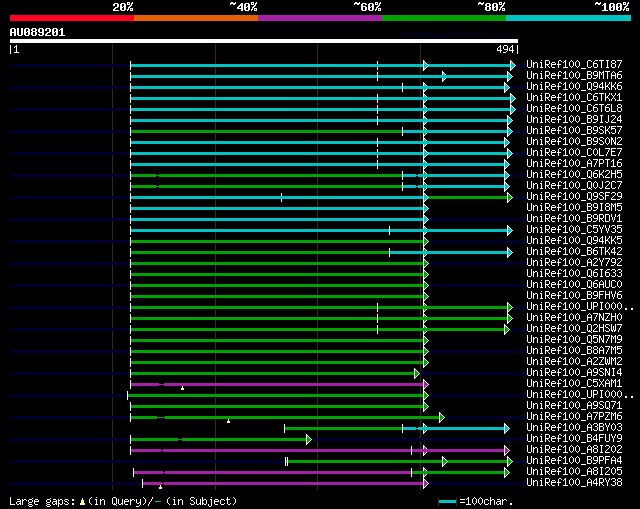Click the UniRef100_A9SQ71 label

(x=574, y=406)
